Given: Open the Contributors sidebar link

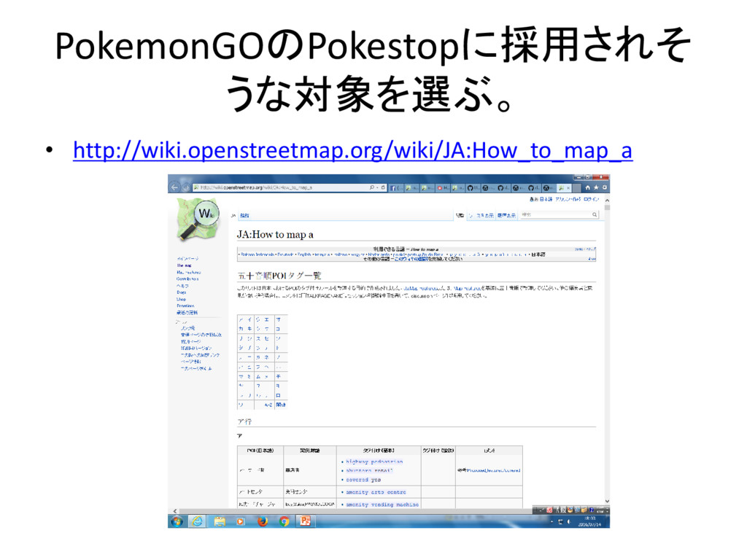Looking at the screenshot, I should (187, 279).
